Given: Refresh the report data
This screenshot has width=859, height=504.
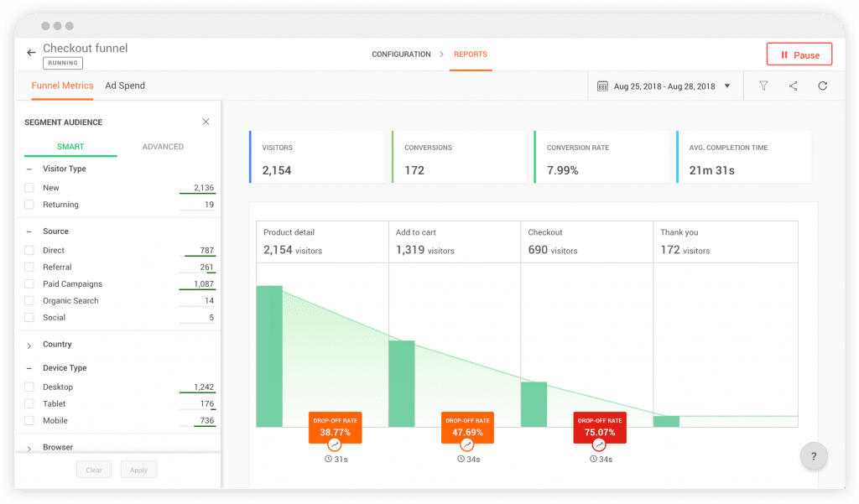Looking at the screenshot, I should [823, 86].
